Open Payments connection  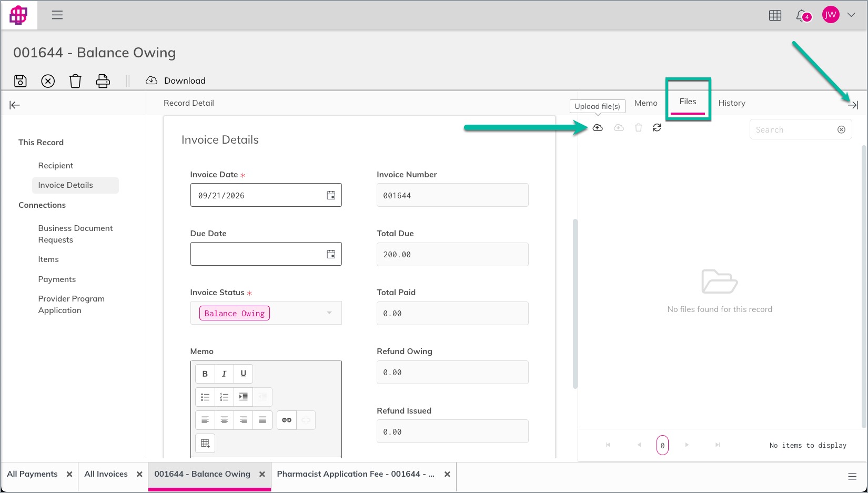coord(57,279)
